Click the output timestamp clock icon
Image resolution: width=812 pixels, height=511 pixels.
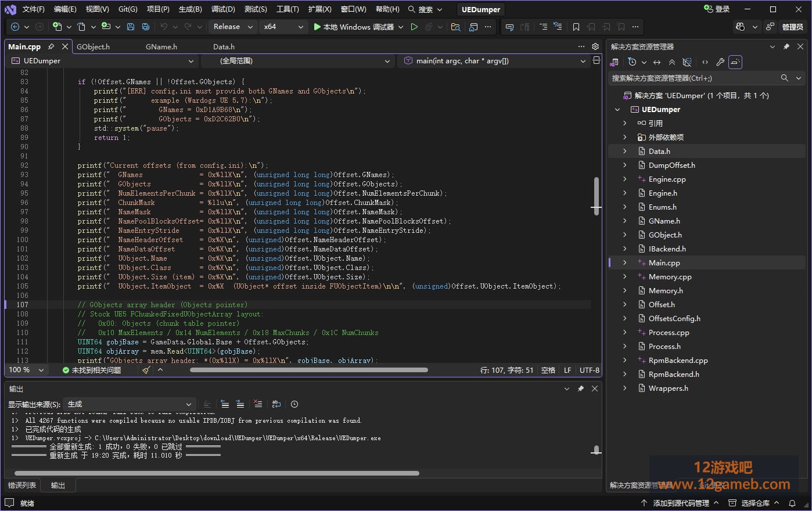tap(294, 404)
